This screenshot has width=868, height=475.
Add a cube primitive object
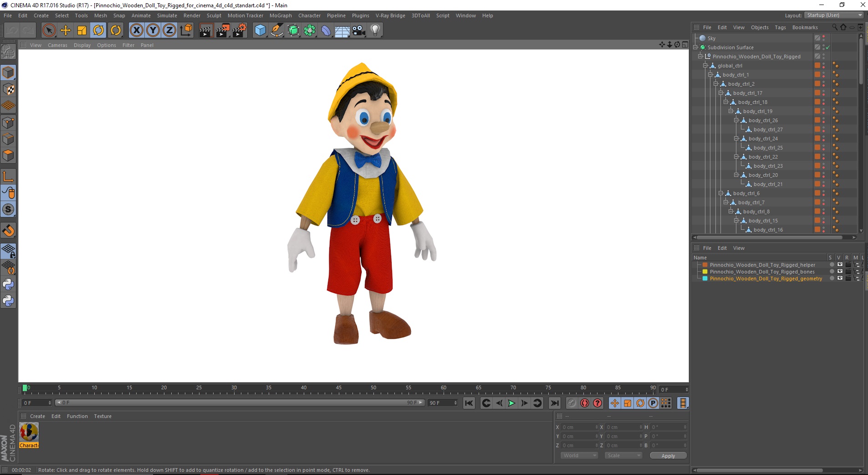click(260, 31)
